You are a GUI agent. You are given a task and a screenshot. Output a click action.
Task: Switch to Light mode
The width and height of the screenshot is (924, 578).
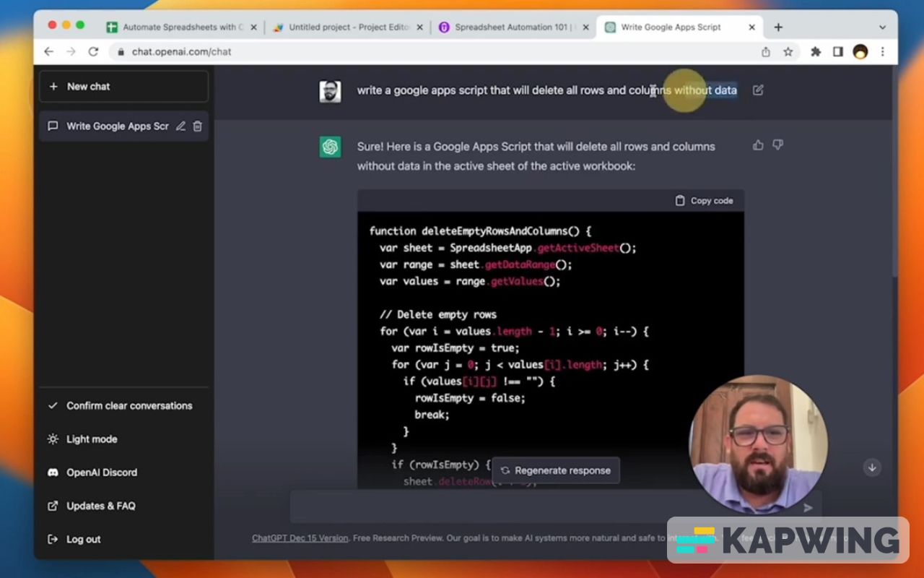point(123,439)
